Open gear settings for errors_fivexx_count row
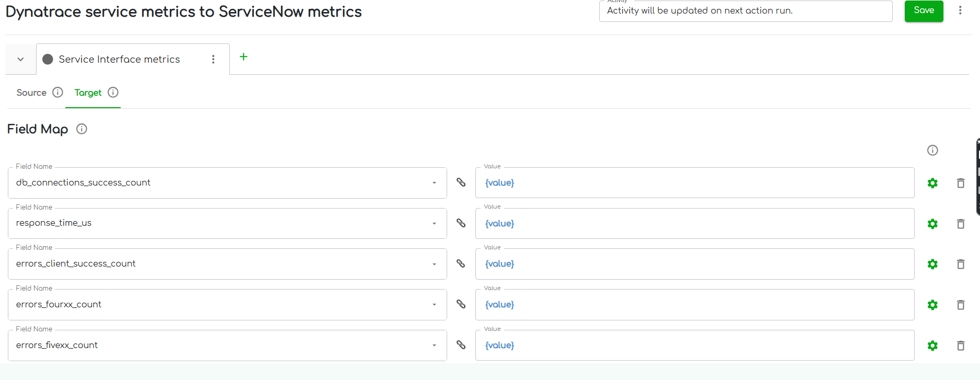This screenshot has height=380, width=980. point(932,346)
